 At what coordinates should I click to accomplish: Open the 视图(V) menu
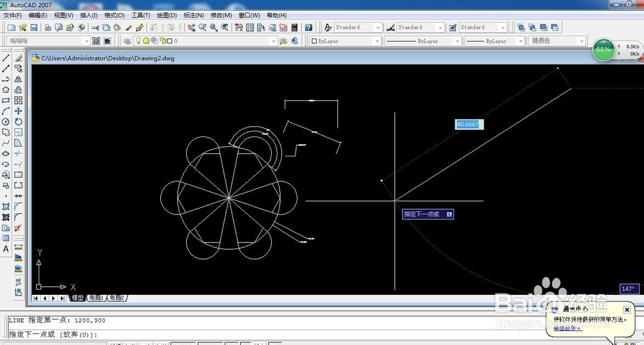[x=64, y=15]
